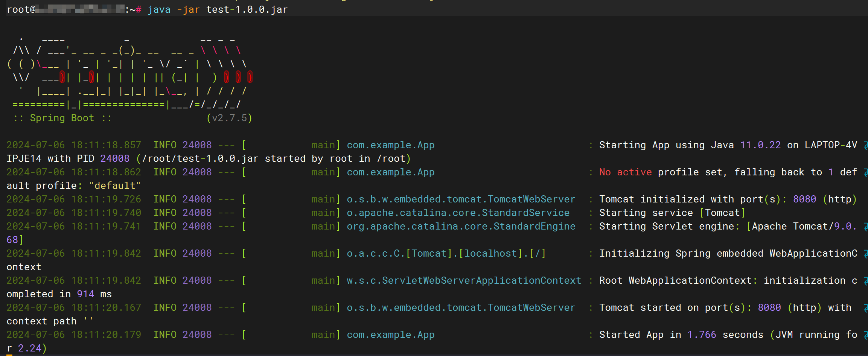Click 'Apache Tomcat/9.0.' version text
This screenshot has width=868, height=356.
(804, 226)
